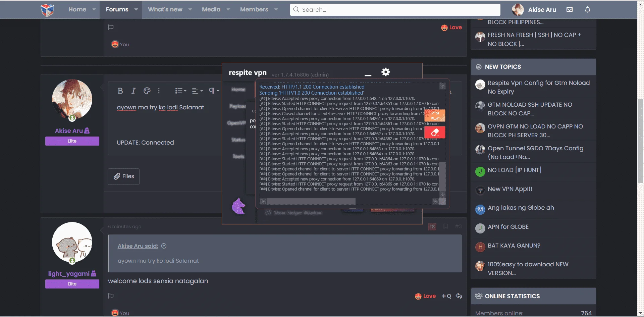The width and height of the screenshot is (644, 317).
Task: Expand the Media menu arrow
Action: pos(228,9)
